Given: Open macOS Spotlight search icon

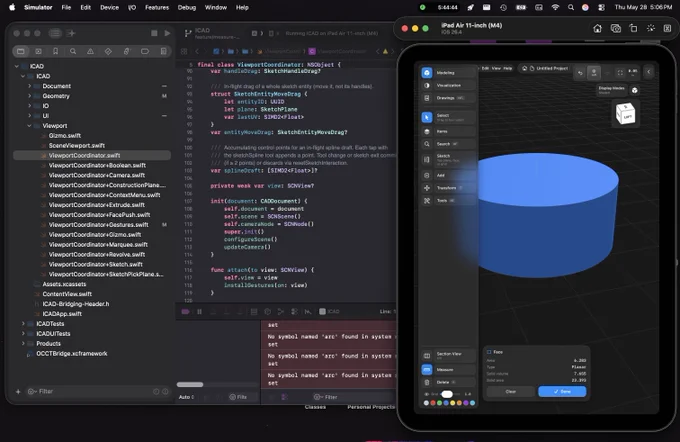Looking at the screenshot, I should [x=571, y=7].
